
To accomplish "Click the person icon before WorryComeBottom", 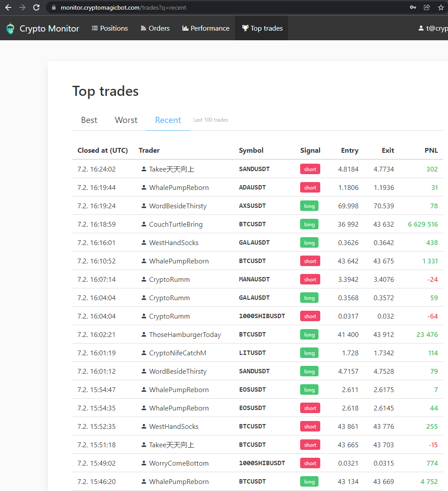I will [x=143, y=463].
